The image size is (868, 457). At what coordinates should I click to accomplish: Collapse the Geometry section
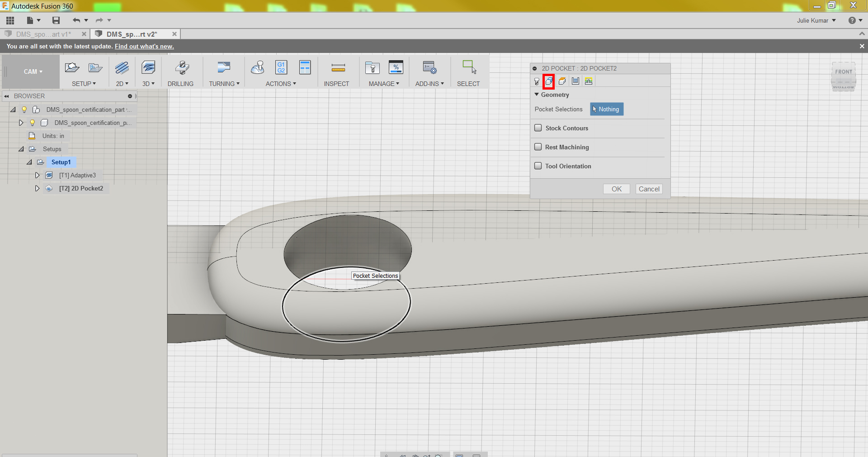coord(537,95)
